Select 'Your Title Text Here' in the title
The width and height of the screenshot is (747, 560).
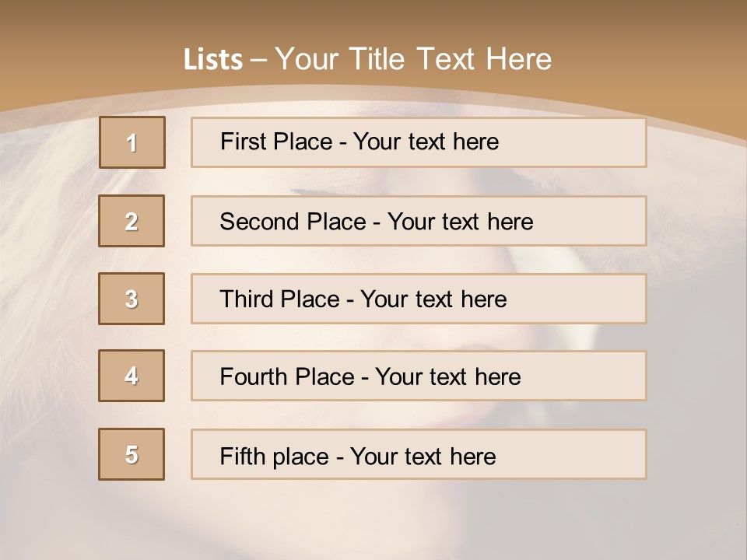click(413, 59)
